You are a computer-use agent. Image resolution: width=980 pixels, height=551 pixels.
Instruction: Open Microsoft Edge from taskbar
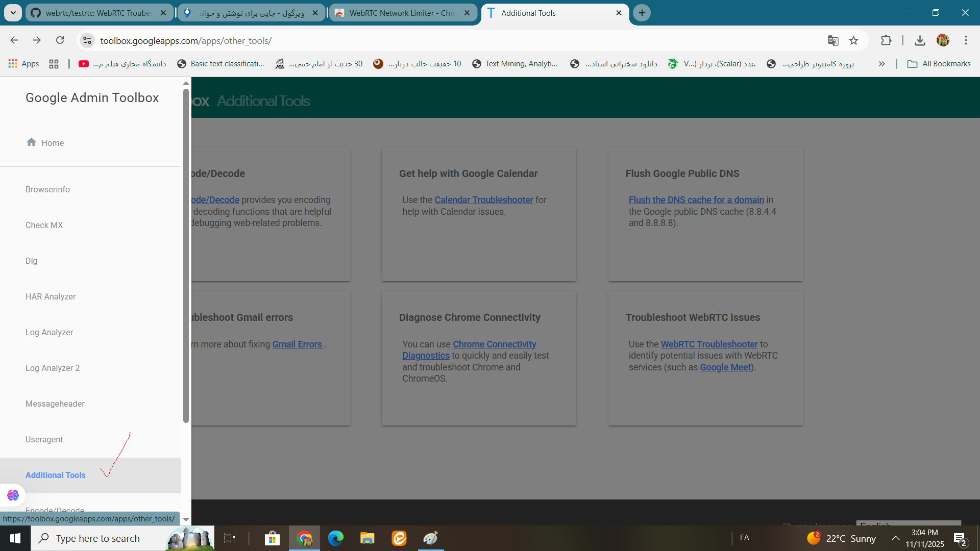(x=335, y=538)
